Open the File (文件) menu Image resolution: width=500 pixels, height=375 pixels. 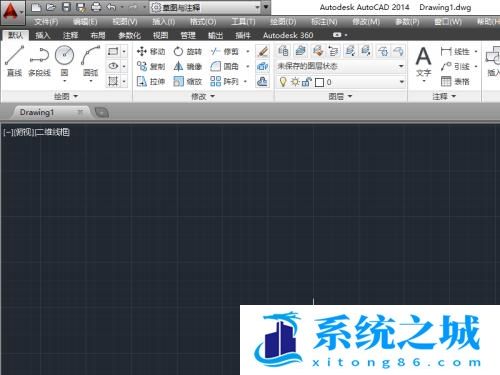(46, 22)
